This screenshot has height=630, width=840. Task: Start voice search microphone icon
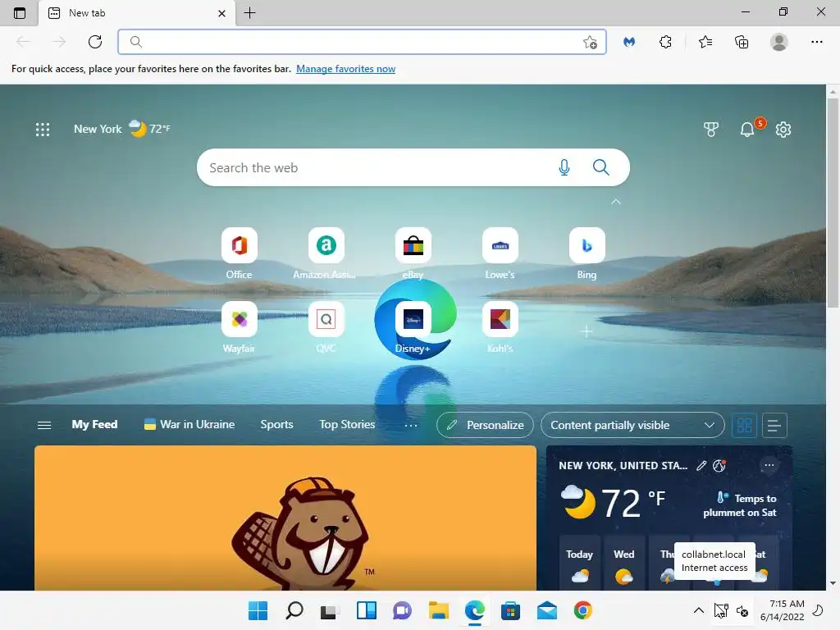pos(564,167)
